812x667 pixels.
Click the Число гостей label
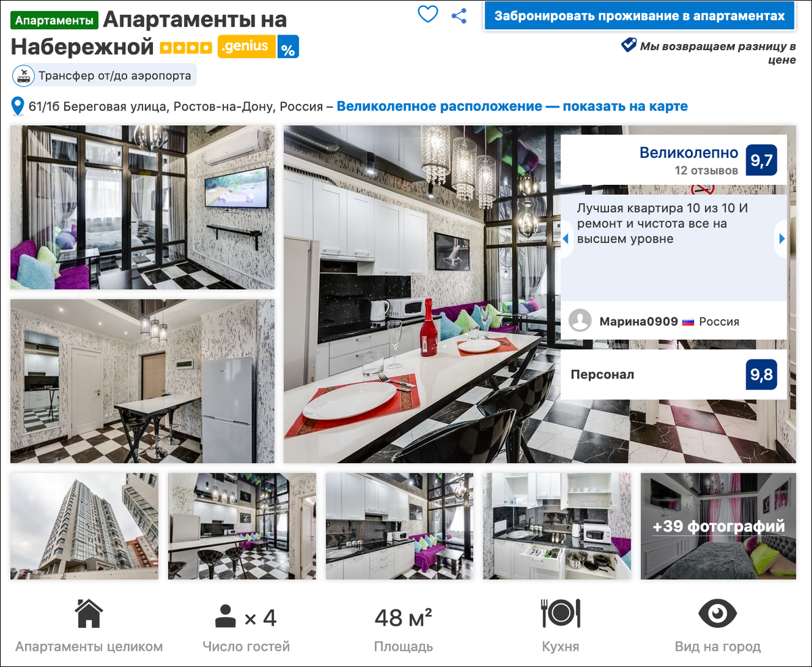point(246,647)
